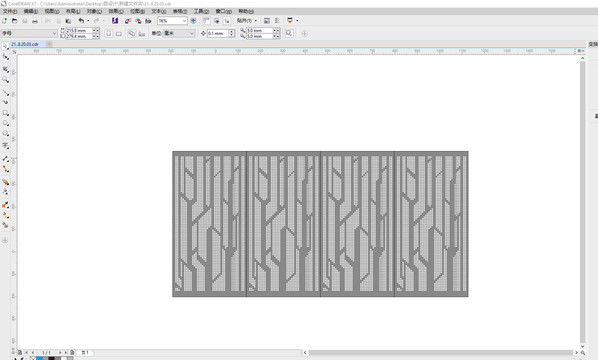598x360 pixels.
Task: Select the Color Eyedropper tool
Action: pyautogui.click(x=5, y=205)
